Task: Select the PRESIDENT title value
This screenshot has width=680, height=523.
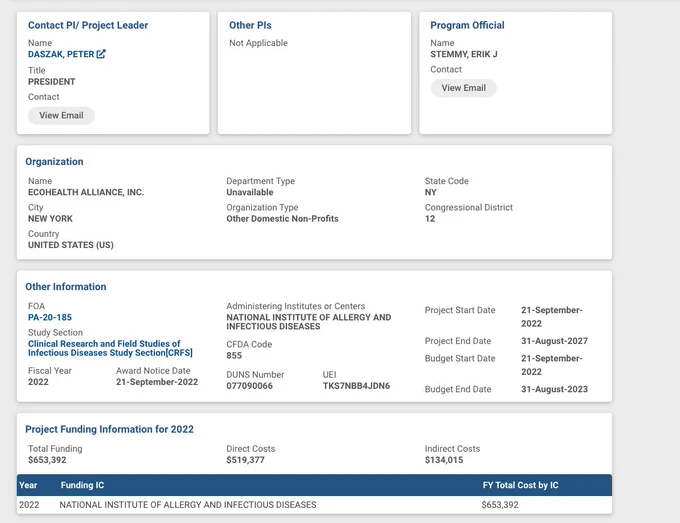Action: point(52,82)
